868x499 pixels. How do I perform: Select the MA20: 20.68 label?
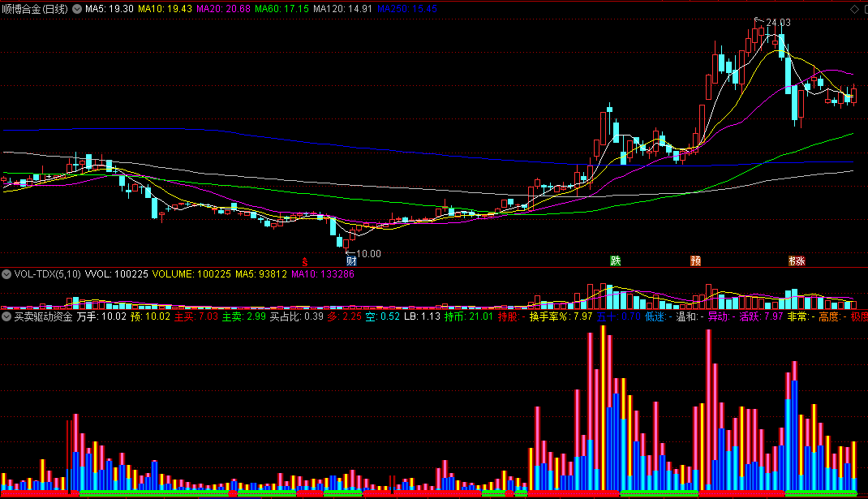tap(224, 9)
